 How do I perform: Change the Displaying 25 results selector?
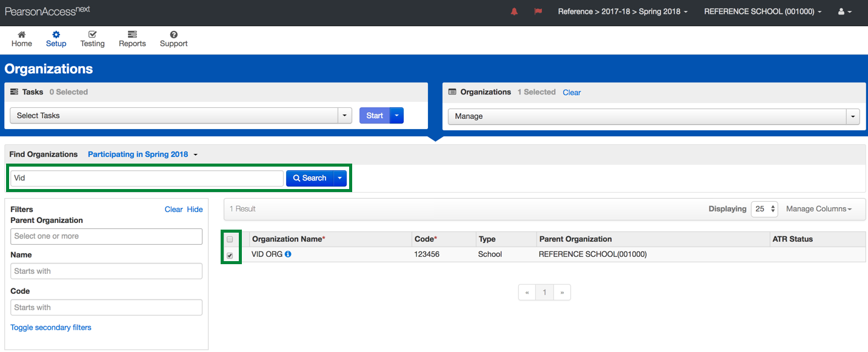tap(764, 209)
